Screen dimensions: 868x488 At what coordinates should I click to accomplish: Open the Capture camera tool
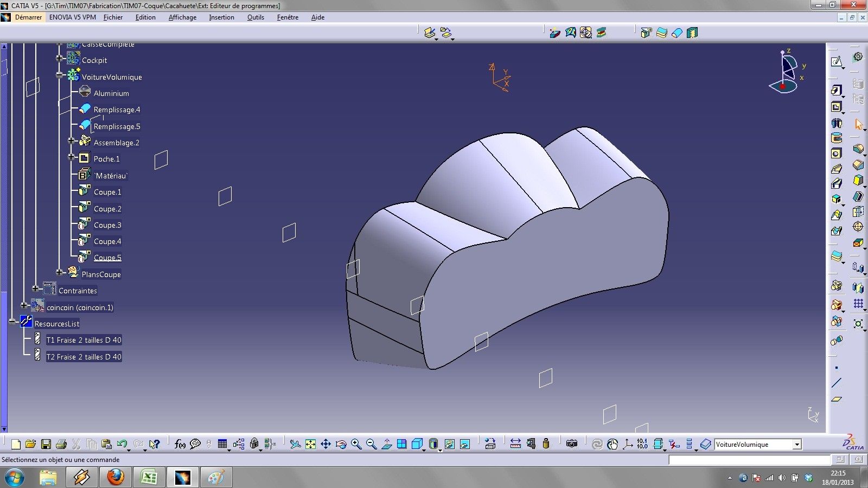pyautogui.click(x=571, y=444)
